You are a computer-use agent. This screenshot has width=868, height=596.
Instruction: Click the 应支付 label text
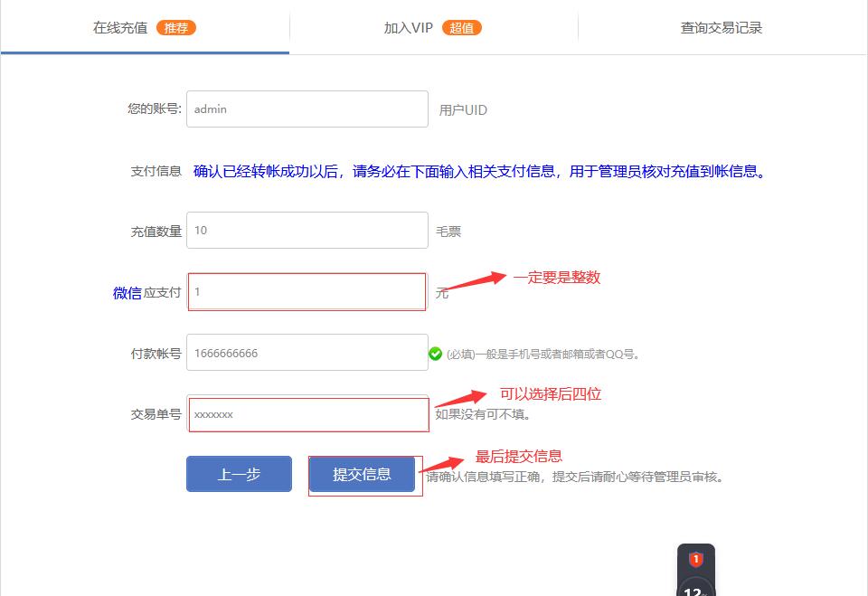(x=163, y=292)
